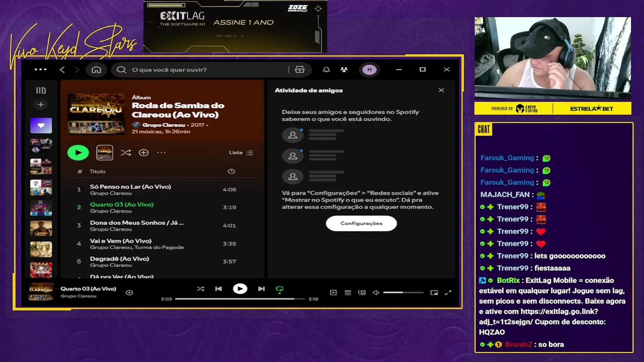Adjust the volume slider

[403, 293]
